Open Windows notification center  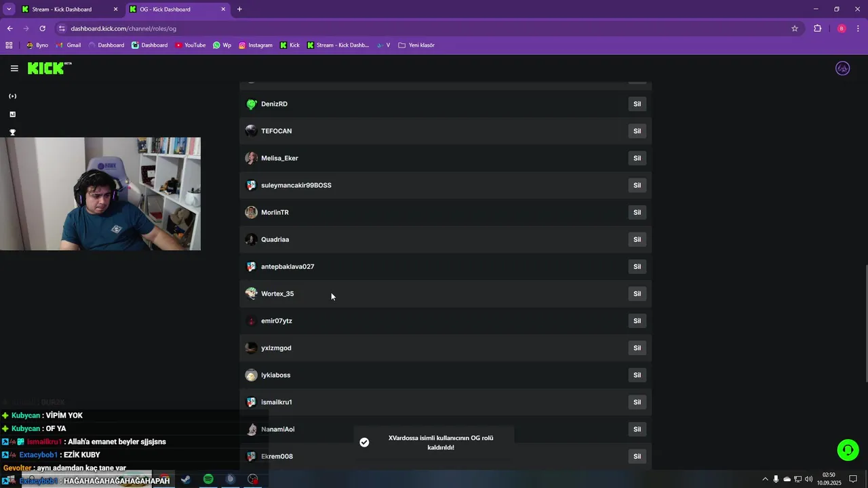[853, 479]
